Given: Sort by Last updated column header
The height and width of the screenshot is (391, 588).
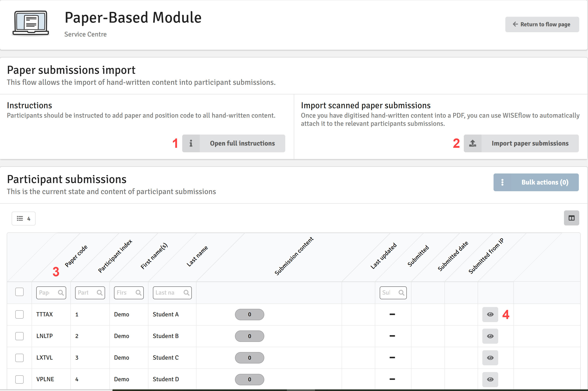Looking at the screenshot, I should pos(384,256).
